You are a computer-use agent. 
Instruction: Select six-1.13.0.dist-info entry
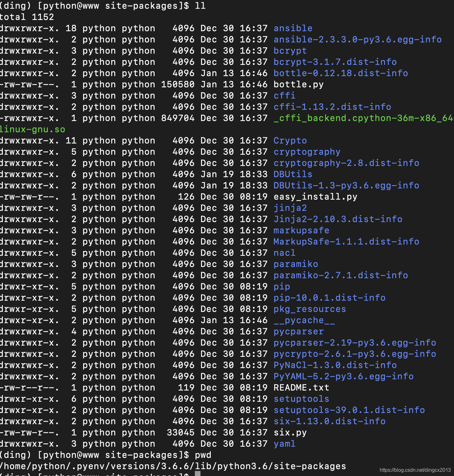pos(329,421)
